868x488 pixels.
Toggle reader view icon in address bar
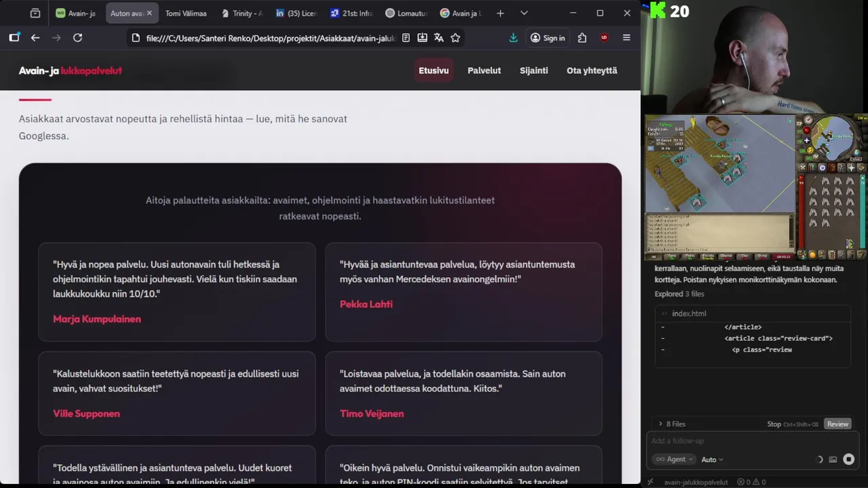[406, 38]
